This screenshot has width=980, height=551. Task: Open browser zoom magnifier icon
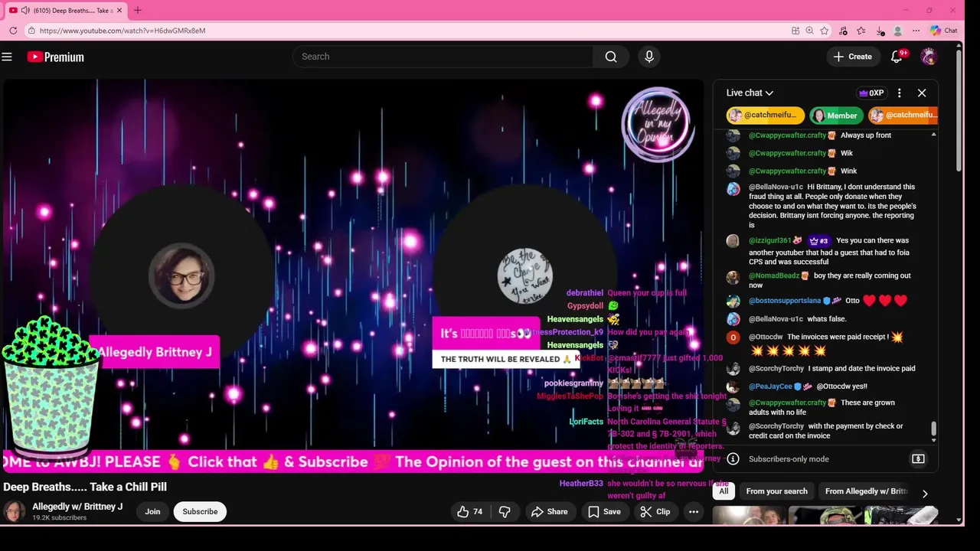810,31
